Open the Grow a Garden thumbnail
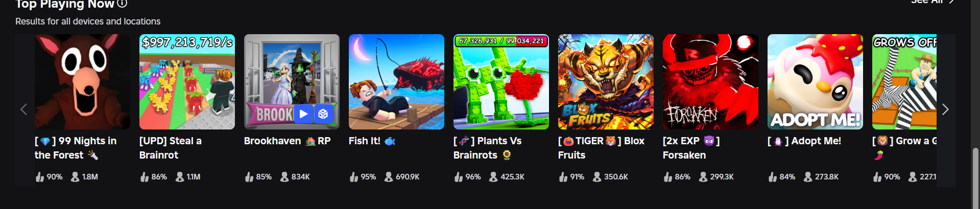This screenshot has width=980, height=209. click(x=904, y=82)
